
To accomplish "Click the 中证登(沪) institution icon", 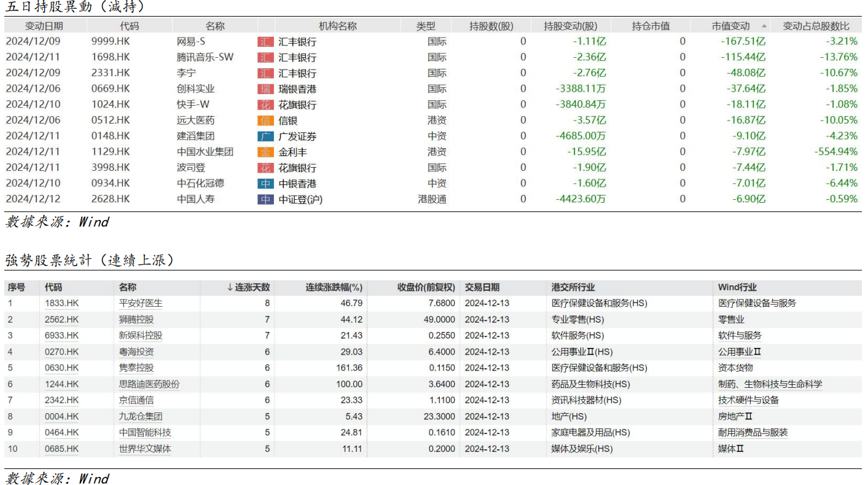I will click(265, 199).
